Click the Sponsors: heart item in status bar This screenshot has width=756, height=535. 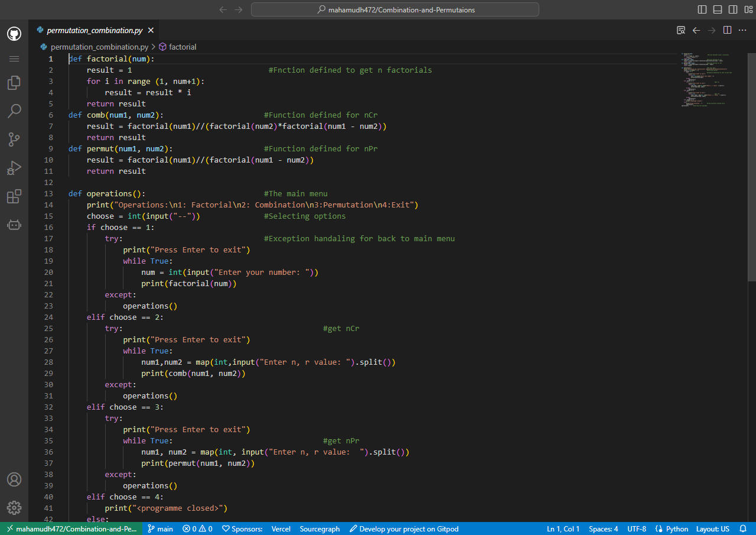(242, 528)
